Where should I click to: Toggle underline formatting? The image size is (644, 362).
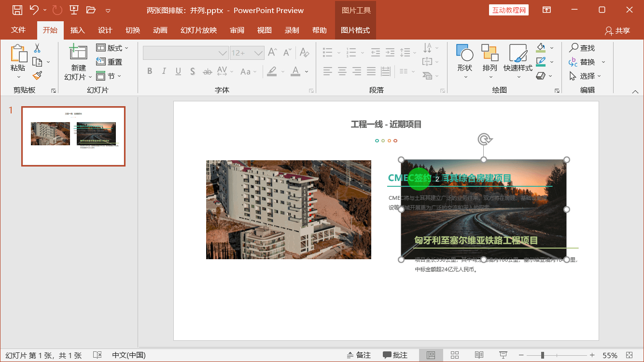point(178,71)
